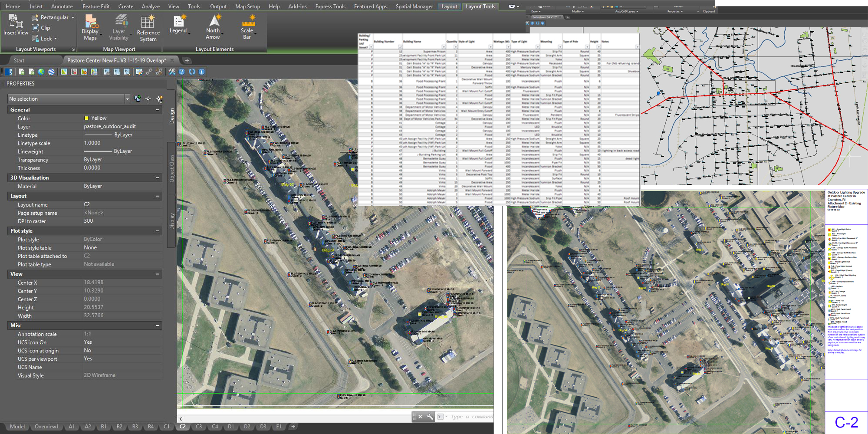Collapse the Plot style section

pyautogui.click(x=158, y=231)
